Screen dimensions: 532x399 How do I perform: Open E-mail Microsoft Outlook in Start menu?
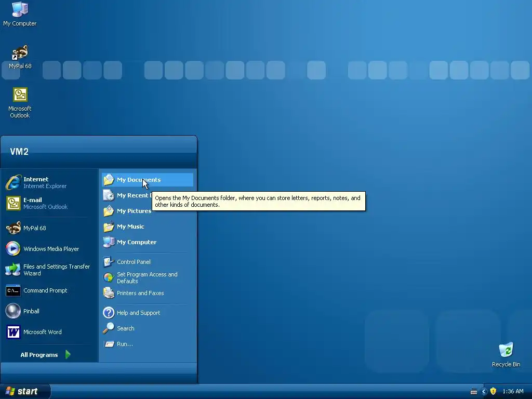coord(49,203)
